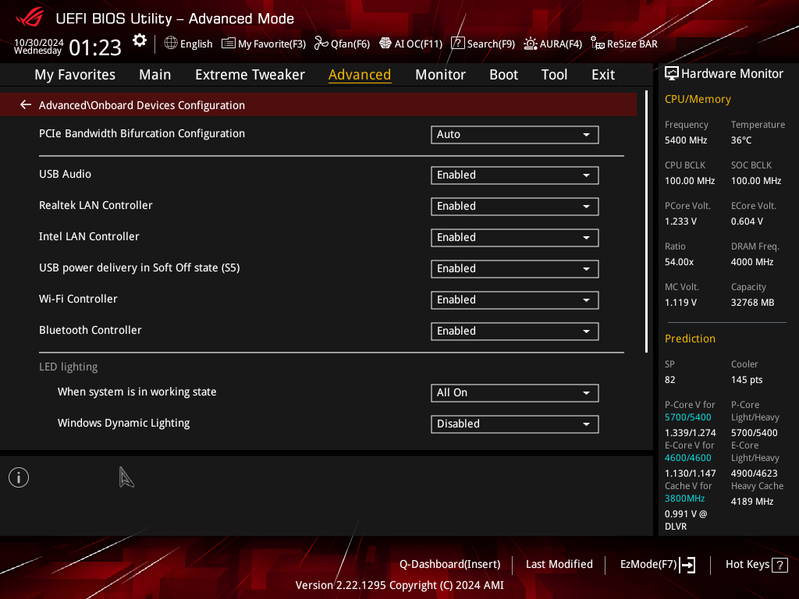Image resolution: width=799 pixels, height=599 pixels.
Task: Switch to Main tab
Action: [155, 75]
